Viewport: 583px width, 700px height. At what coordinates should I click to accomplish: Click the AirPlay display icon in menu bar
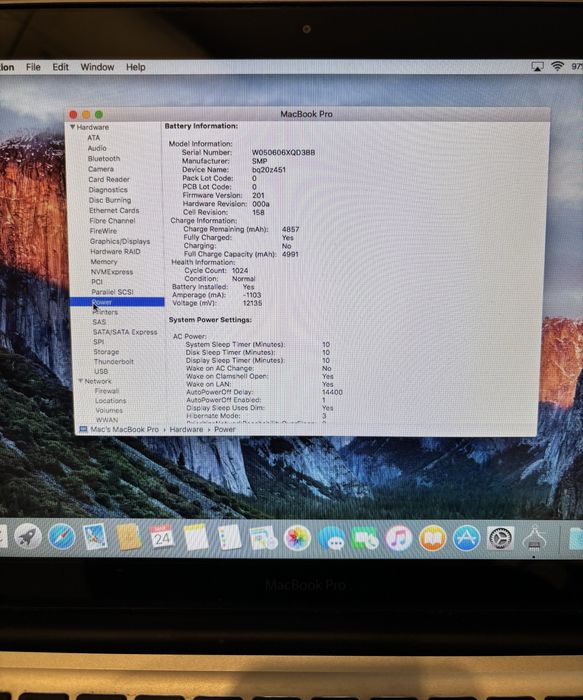pyautogui.click(x=537, y=67)
